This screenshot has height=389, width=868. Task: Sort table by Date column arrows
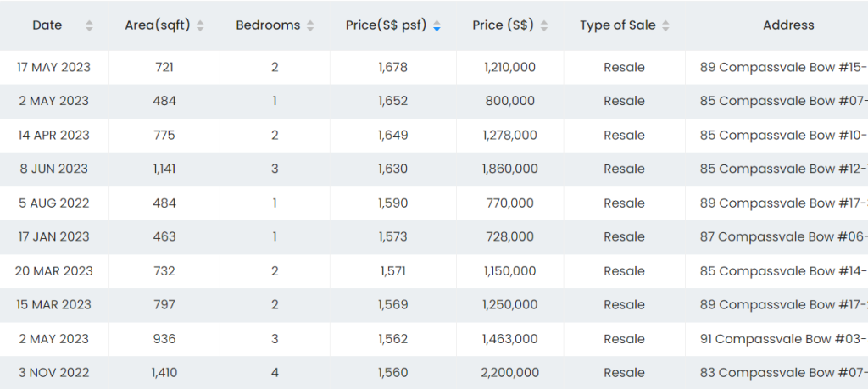(x=89, y=26)
